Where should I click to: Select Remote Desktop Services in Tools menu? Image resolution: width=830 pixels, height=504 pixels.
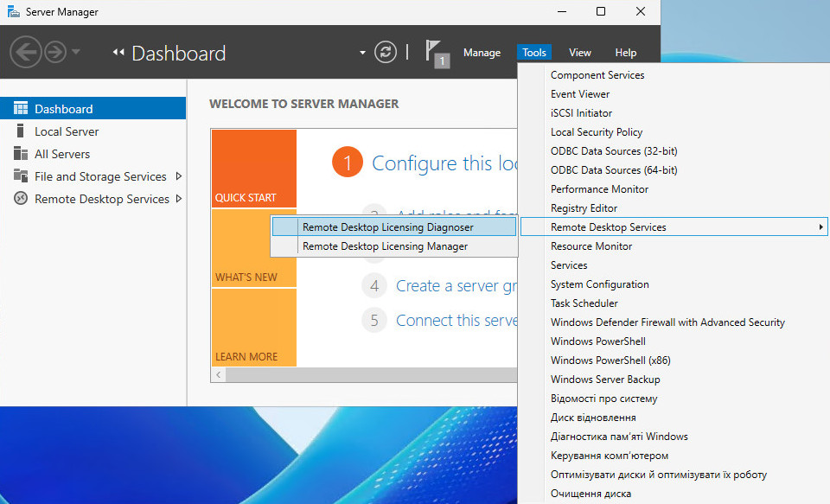tap(673, 227)
